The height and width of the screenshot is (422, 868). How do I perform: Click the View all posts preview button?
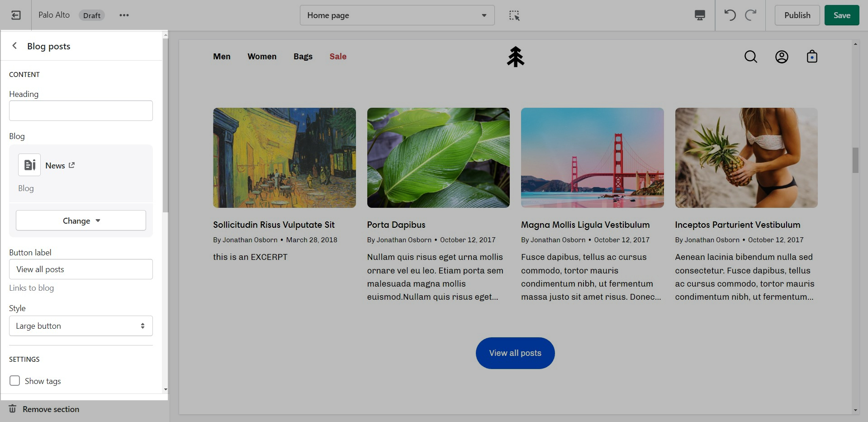515,353
